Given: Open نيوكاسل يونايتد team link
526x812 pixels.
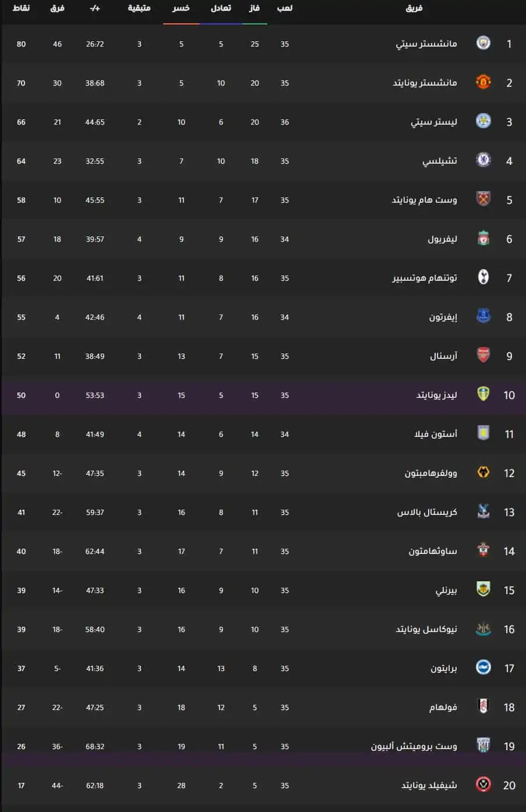Looking at the screenshot, I should [x=426, y=629].
